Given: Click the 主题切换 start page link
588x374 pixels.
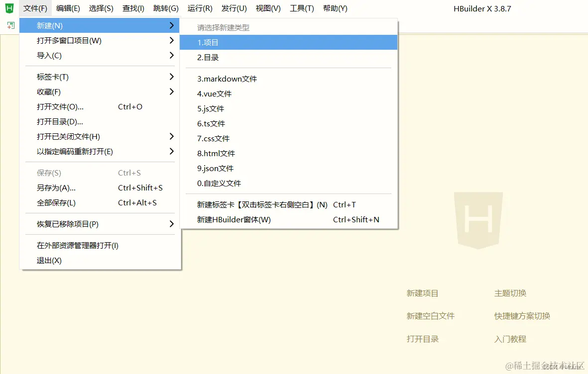Looking at the screenshot, I should click(510, 293).
